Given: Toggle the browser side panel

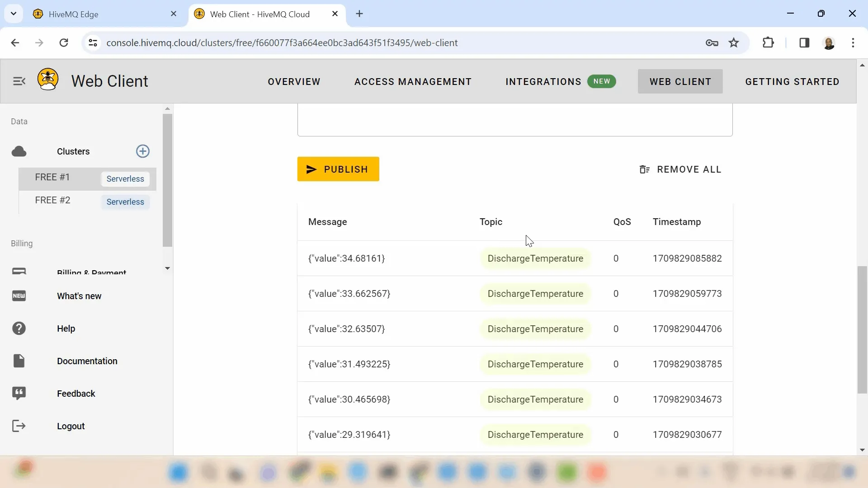Looking at the screenshot, I should click(804, 43).
